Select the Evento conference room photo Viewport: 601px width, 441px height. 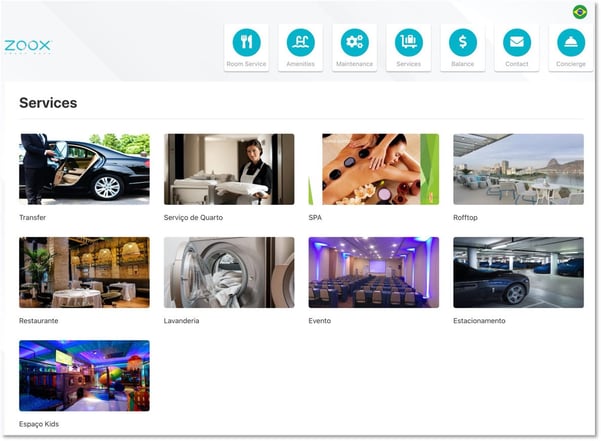(374, 272)
